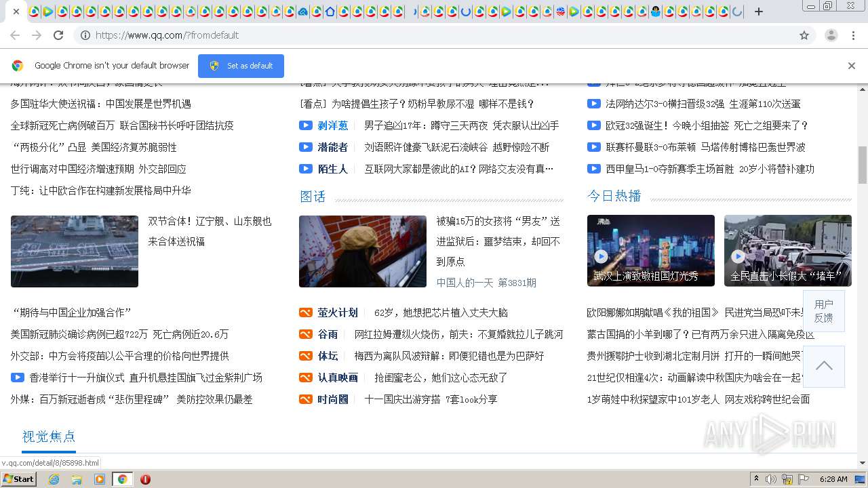Bookmark this page with star icon
This screenshot has width=868, height=488.
804,35
